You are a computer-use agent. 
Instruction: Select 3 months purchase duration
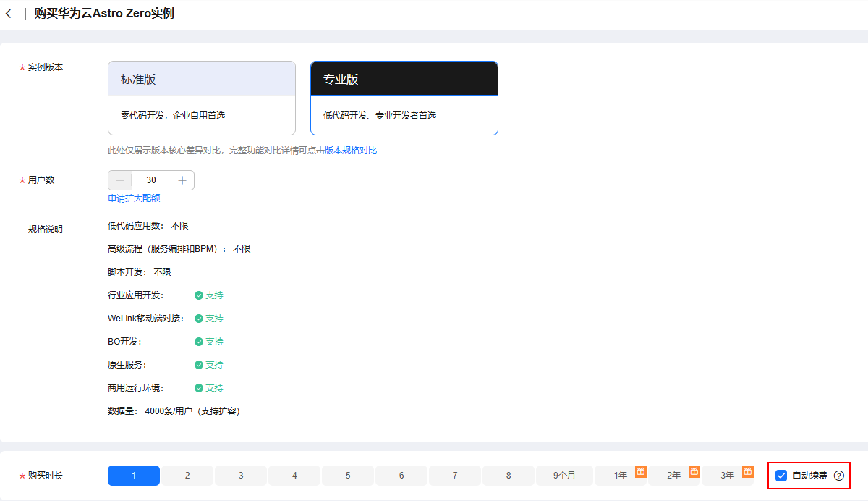point(241,476)
